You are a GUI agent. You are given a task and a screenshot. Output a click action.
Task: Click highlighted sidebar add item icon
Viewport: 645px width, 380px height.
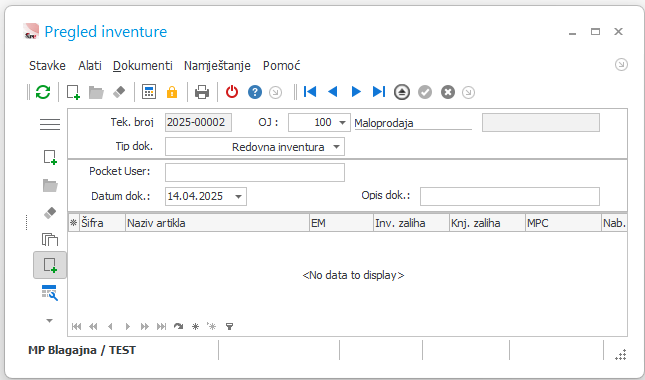tap(50, 265)
